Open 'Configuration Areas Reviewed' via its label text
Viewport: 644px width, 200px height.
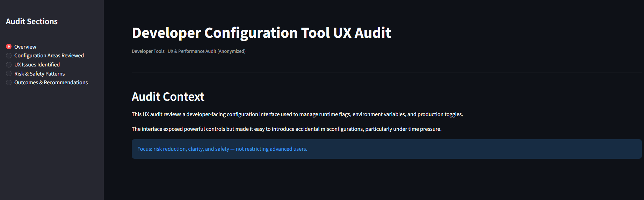(49, 56)
